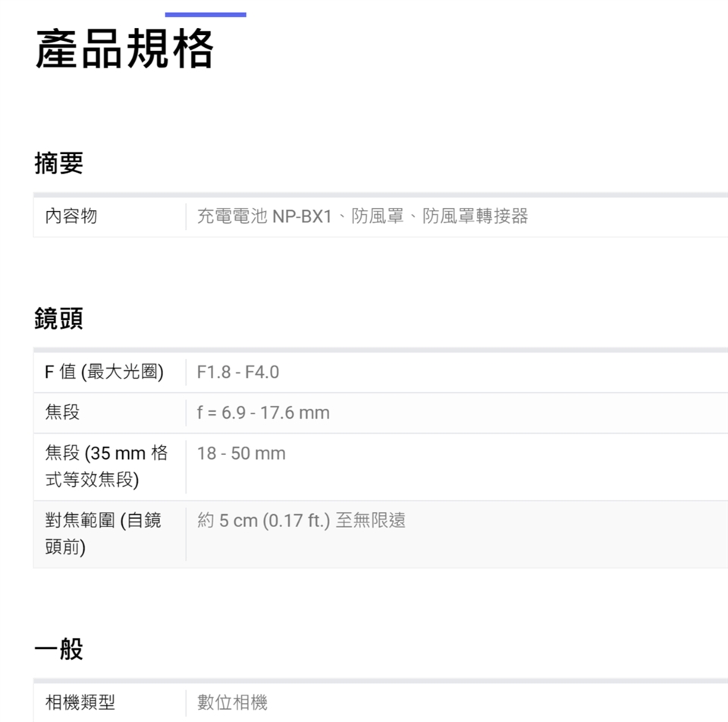Select the 數位相機 camera type value
This screenshot has height=722, width=728.
pyautogui.click(x=232, y=703)
